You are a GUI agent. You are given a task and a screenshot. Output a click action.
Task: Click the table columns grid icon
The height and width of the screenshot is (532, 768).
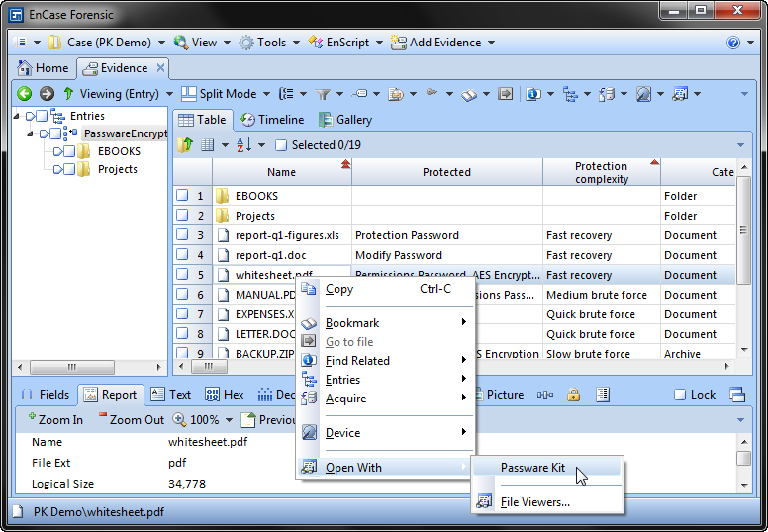tap(208, 145)
